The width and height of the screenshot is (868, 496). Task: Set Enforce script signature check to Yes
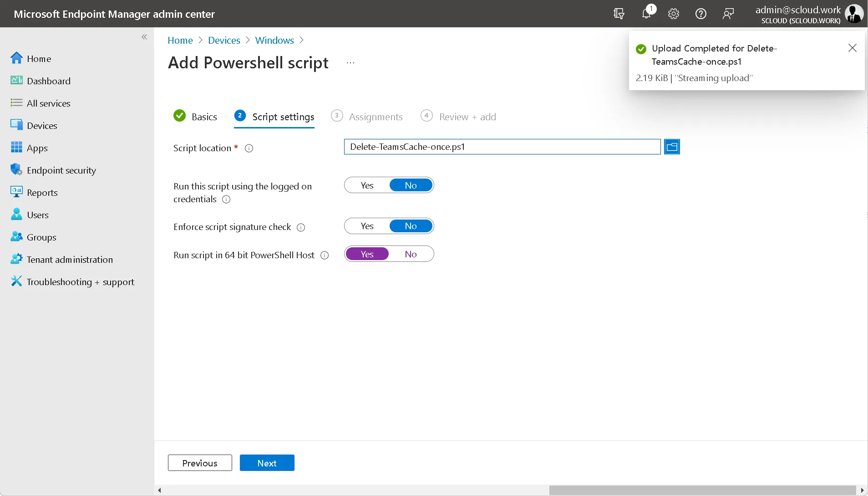(x=367, y=226)
